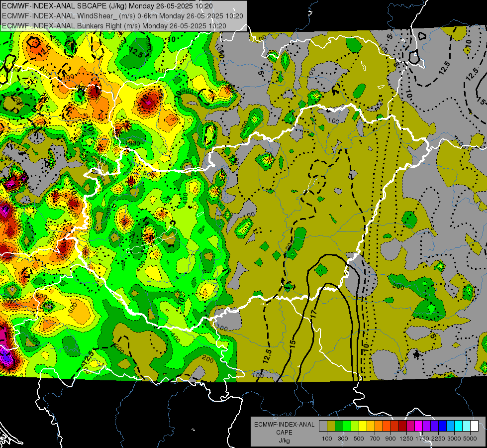Select the purple swatch right of 1750
Image resolution: width=487 pixels, height=448 pixels.
click(x=426, y=426)
